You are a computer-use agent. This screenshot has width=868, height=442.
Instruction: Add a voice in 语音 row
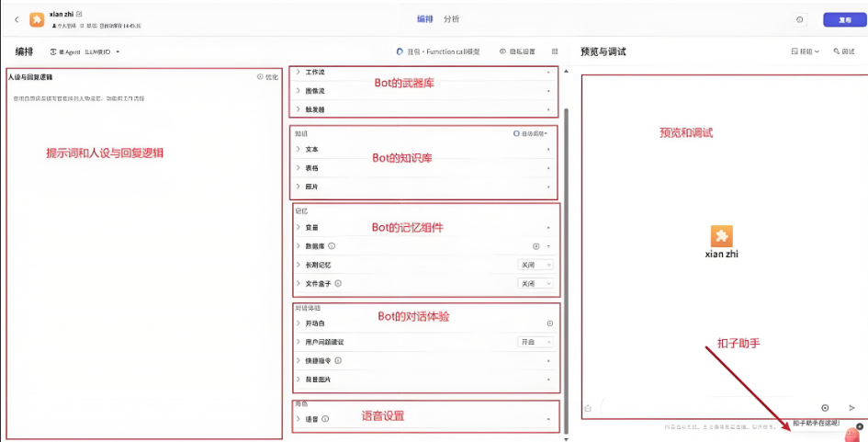tap(548, 419)
